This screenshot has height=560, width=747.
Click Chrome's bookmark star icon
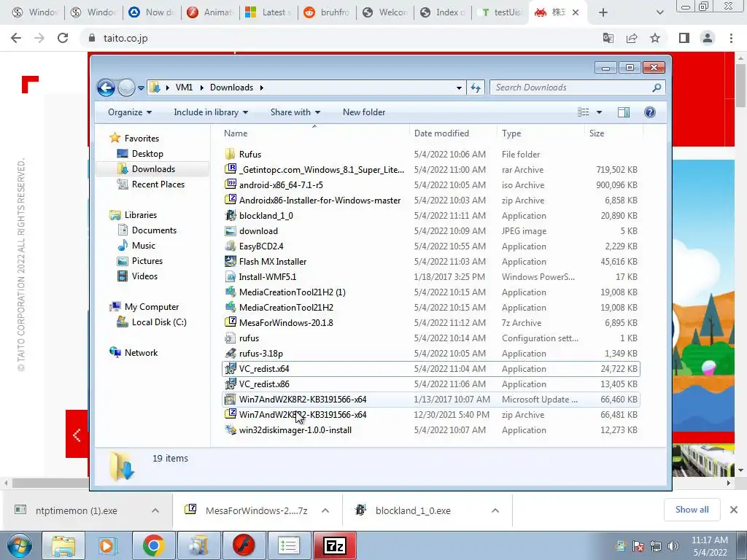pyautogui.click(x=655, y=38)
